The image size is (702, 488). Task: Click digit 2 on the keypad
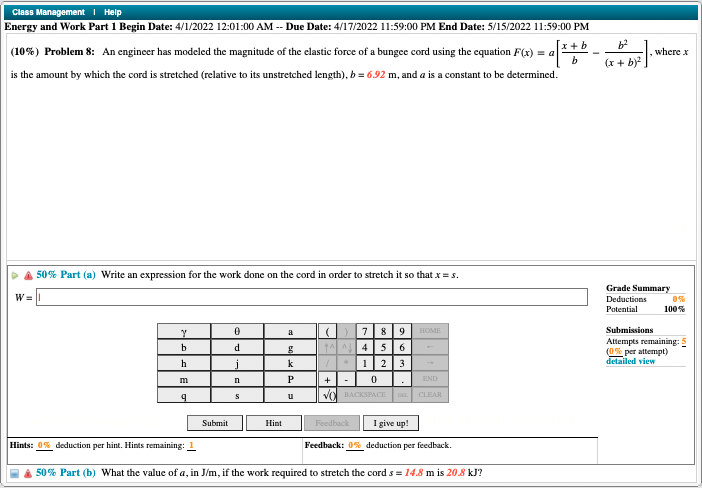(x=383, y=364)
